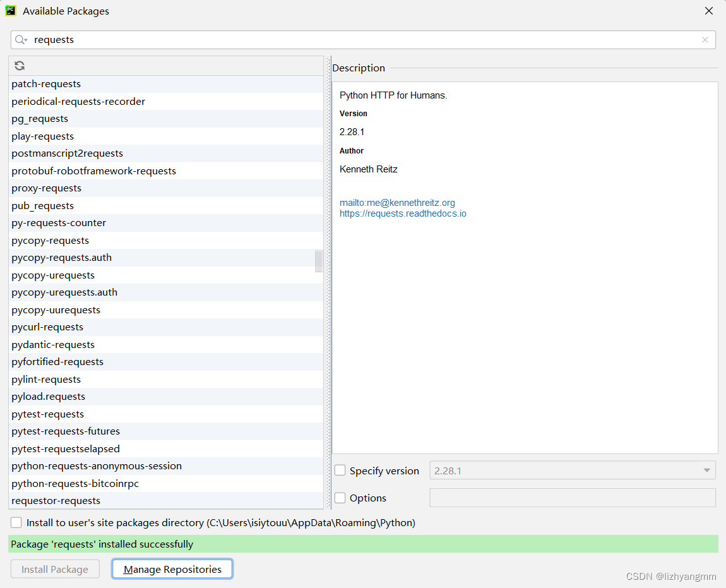
Task: Select pycopy-requests package
Action: coord(166,241)
